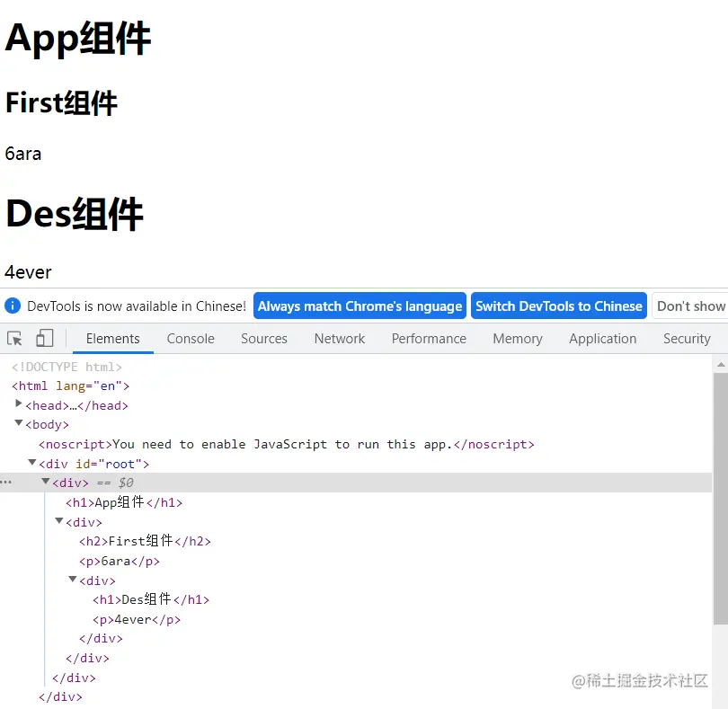
Task: Select the html lang="en" node
Action: click(x=71, y=386)
